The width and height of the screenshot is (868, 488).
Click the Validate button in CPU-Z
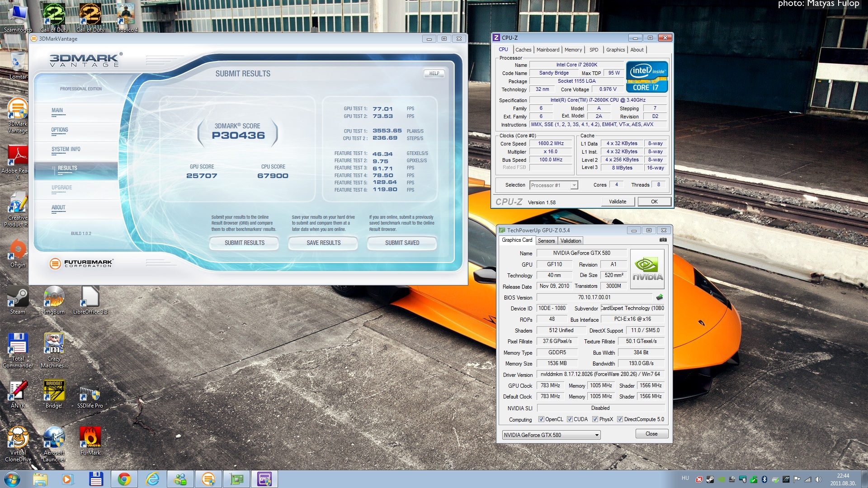(617, 202)
